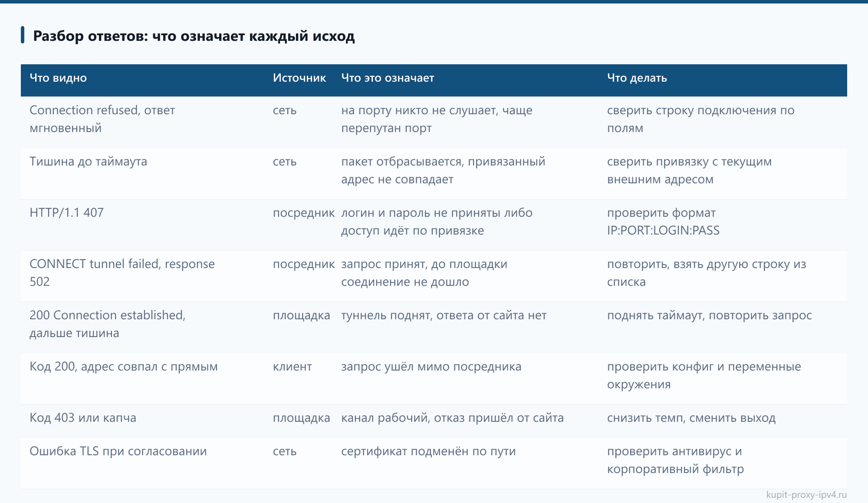The width and height of the screenshot is (868, 503).
Task: Select the 'Что видно' column header
Action: [x=58, y=78]
